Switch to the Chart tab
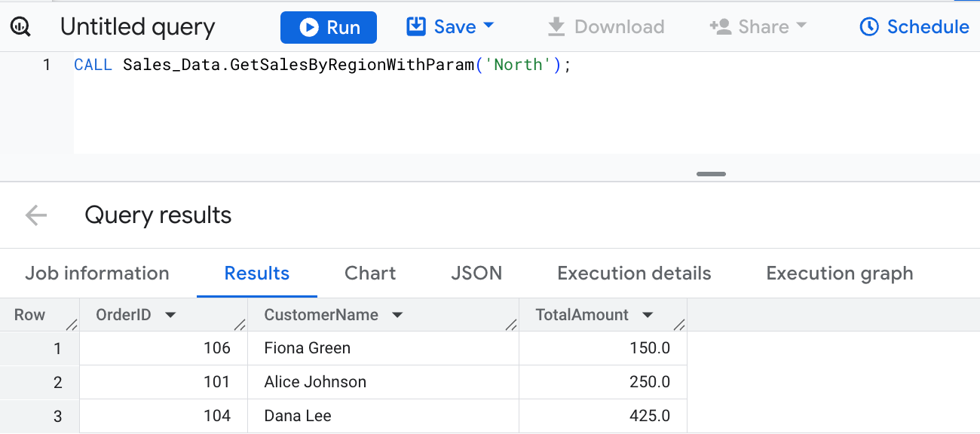This screenshot has height=434, width=980. coord(370,274)
